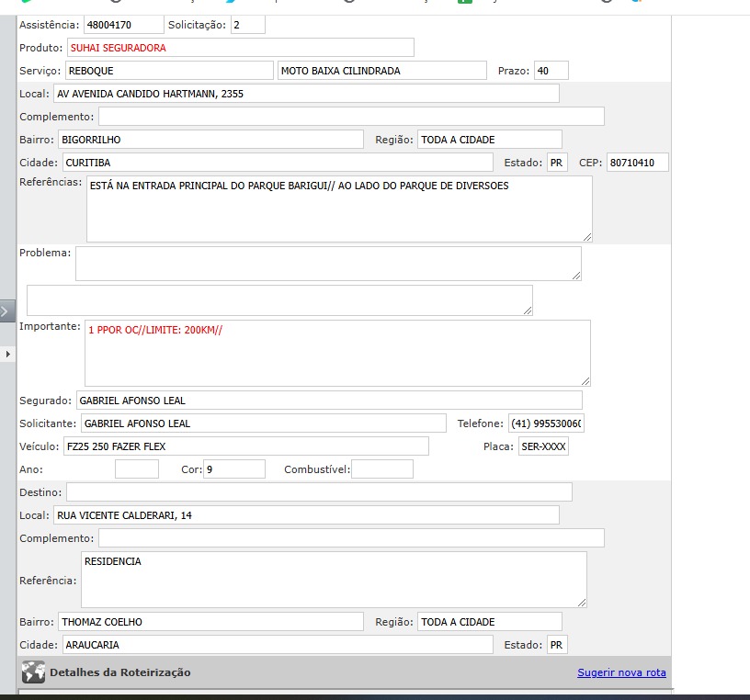Click the Referências text area
750x700 pixels.
coord(339,209)
